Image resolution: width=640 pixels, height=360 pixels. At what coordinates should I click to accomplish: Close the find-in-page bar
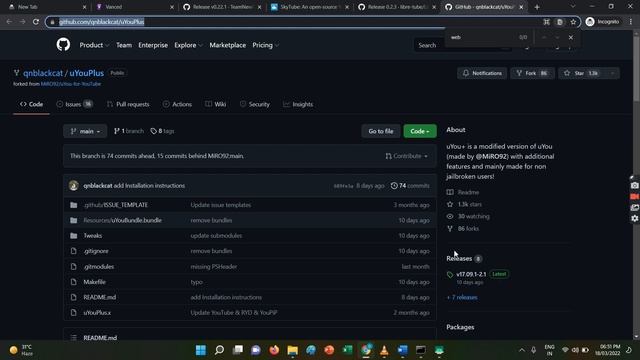(x=571, y=37)
